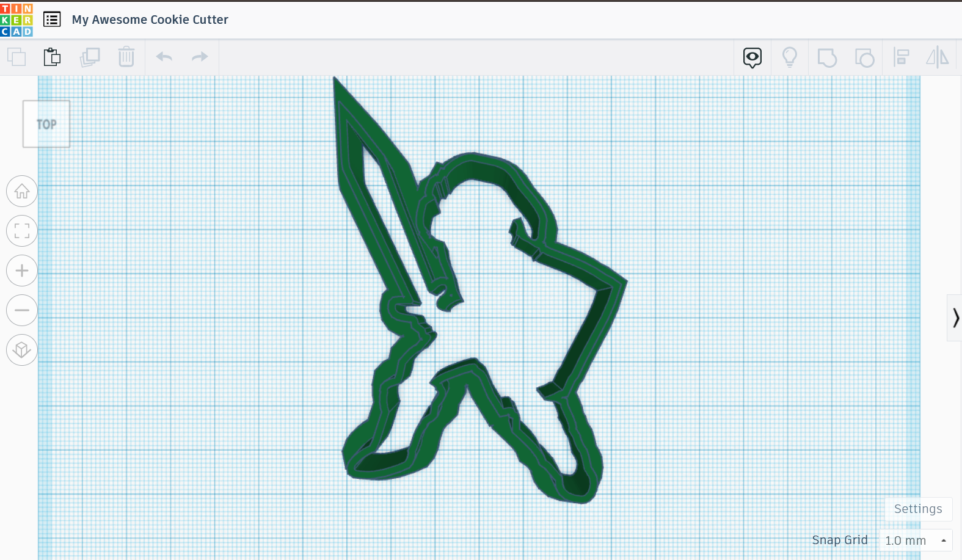This screenshot has height=560, width=962.
Task: Click the Home view button
Action: 22,191
